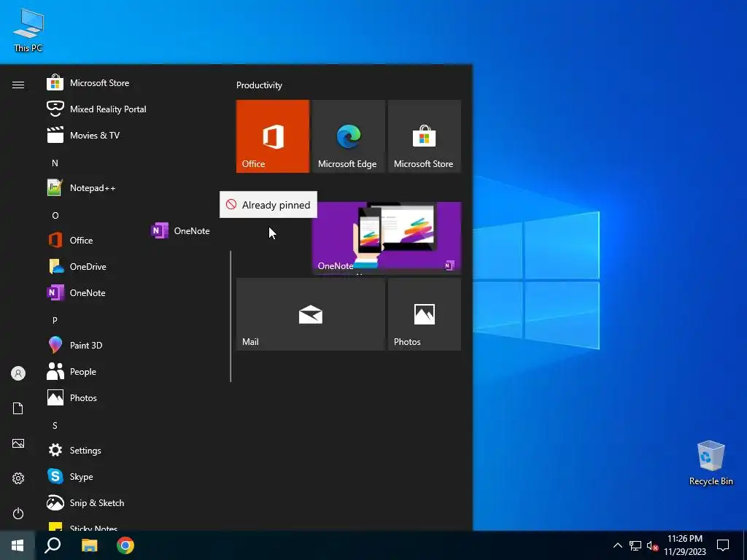The height and width of the screenshot is (560, 747).
Task: Click the Productivity group heading
Action: pos(259,85)
